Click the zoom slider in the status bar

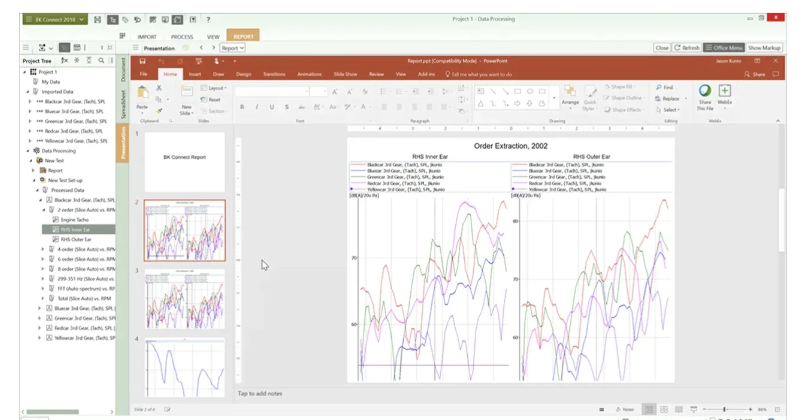727,409
